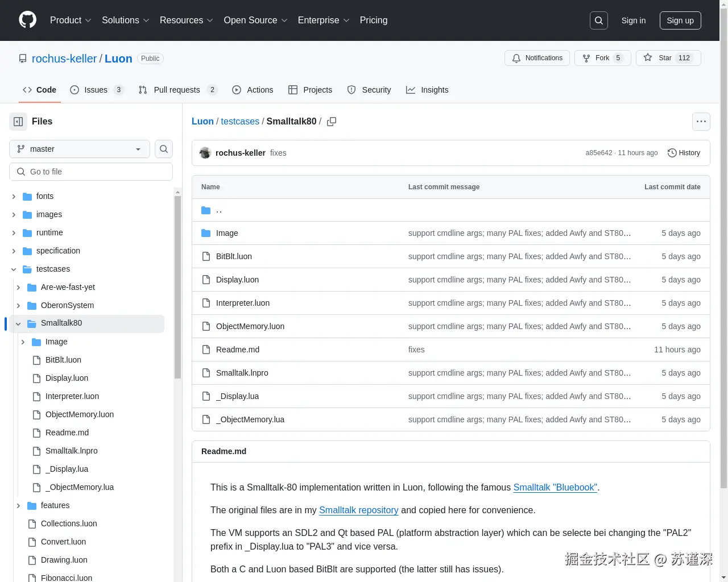Expand the OberonSystem folder
This screenshot has width=728, height=582.
tap(18, 305)
